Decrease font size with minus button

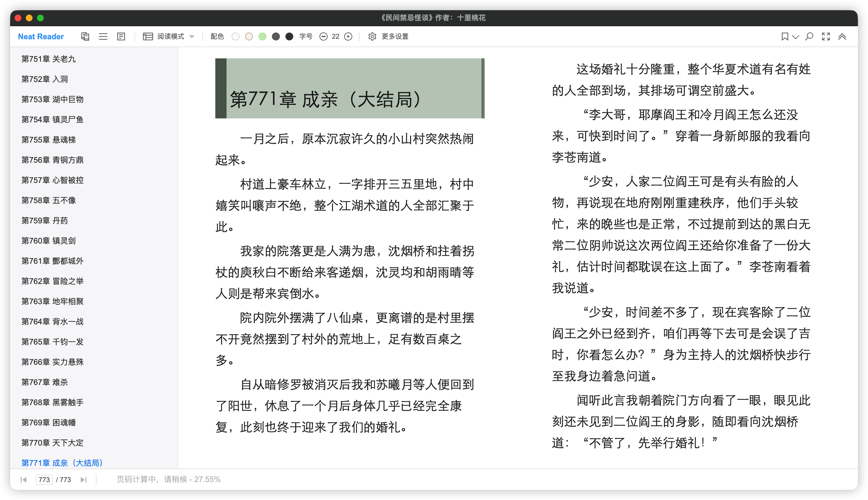323,36
